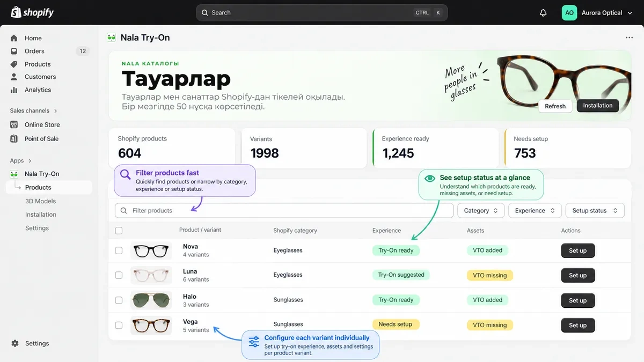The width and height of the screenshot is (644, 362).
Task: Select Installation in the sidebar submenu
Action: [x=41, y=215]
